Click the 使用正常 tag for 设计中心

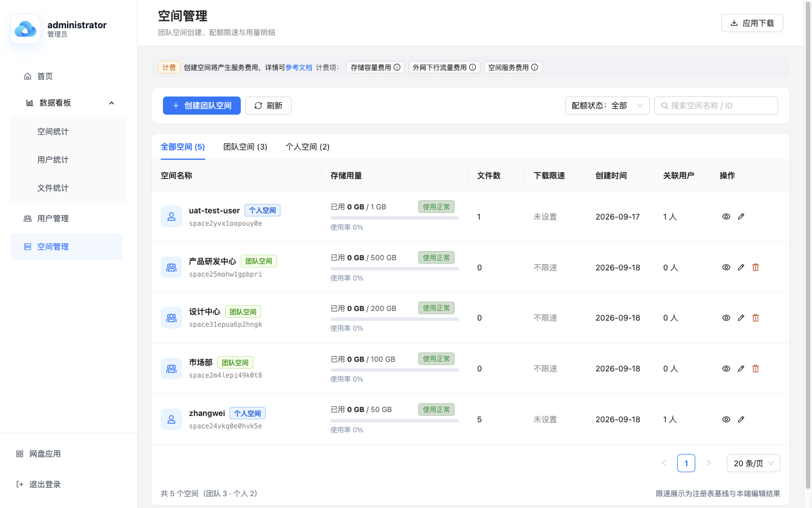pos(436,308)
